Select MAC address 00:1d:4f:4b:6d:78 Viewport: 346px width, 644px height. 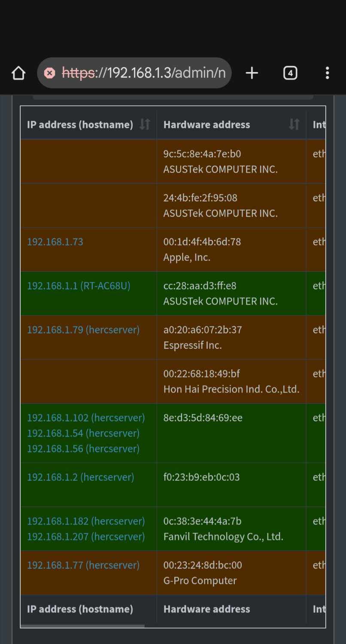pos(202,242)
